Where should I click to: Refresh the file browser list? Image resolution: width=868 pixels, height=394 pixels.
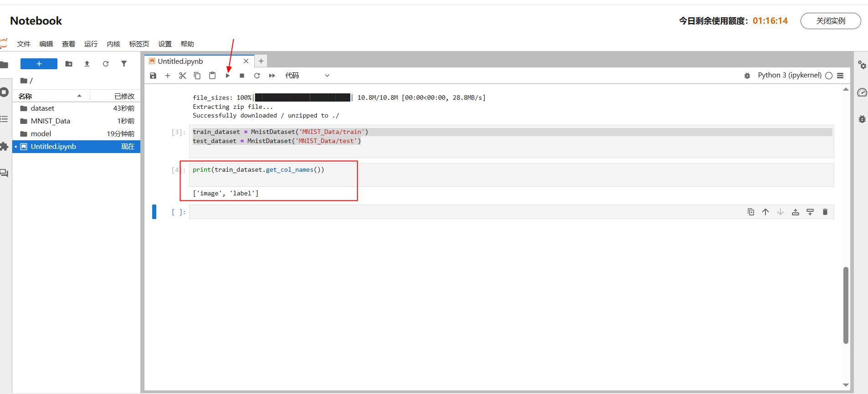(106, 64)
